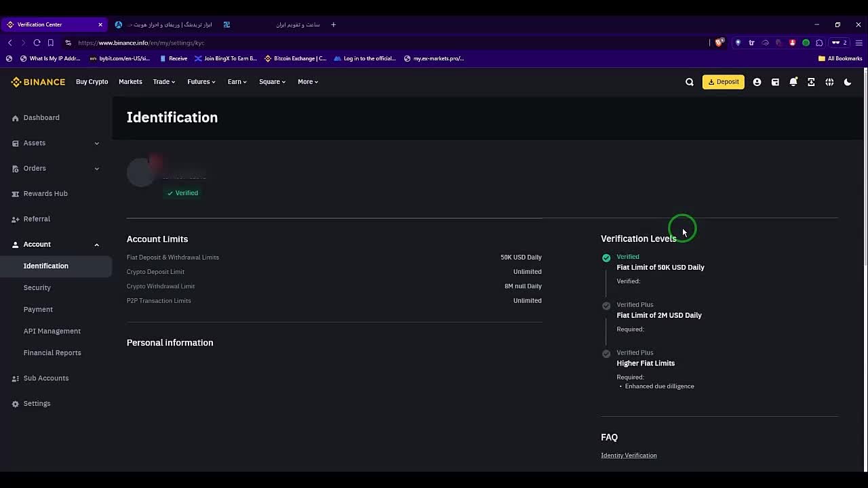The width and height of the screenshot is (868, 488).
Task: Click the user profile icon
Action: (x=757, y=82)
